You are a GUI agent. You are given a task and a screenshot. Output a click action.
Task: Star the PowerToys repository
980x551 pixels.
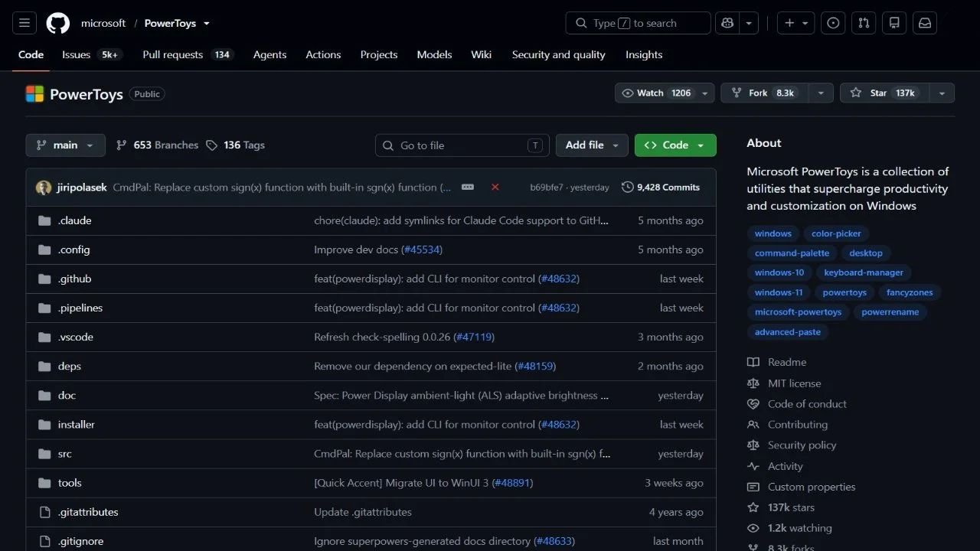(x=884, y=93)
